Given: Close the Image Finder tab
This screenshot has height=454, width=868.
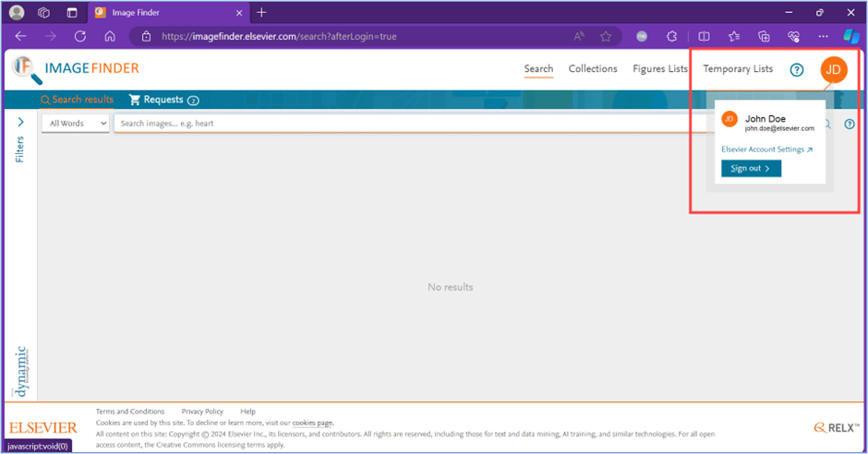Looking at the screenshot, I should [x=239, y=13].
